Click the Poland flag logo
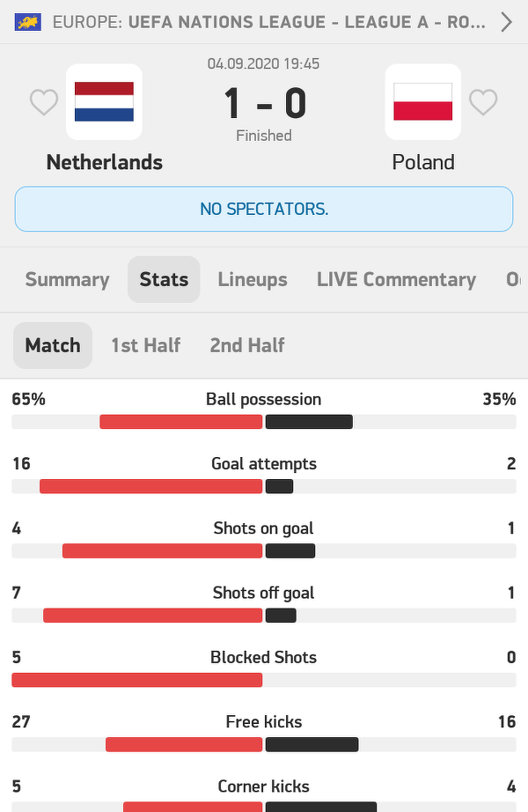 (x=422, y=102)
